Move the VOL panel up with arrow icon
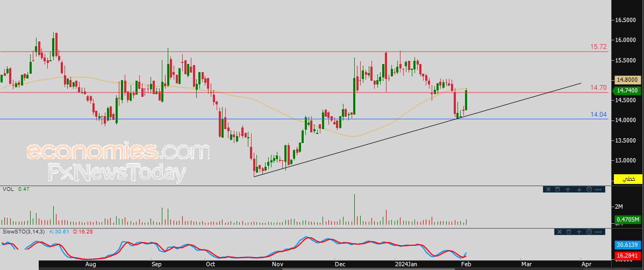This screenshot has width=644, height=270. (568, 189)
